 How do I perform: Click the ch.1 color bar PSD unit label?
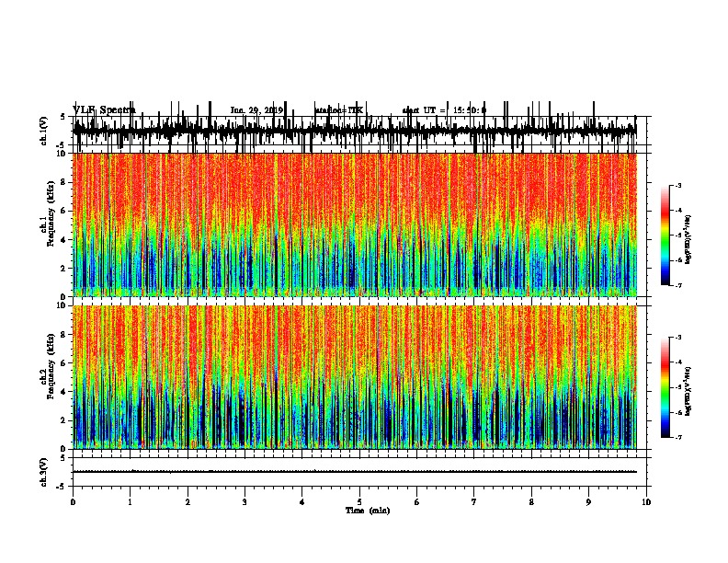(x=688, y=239)
